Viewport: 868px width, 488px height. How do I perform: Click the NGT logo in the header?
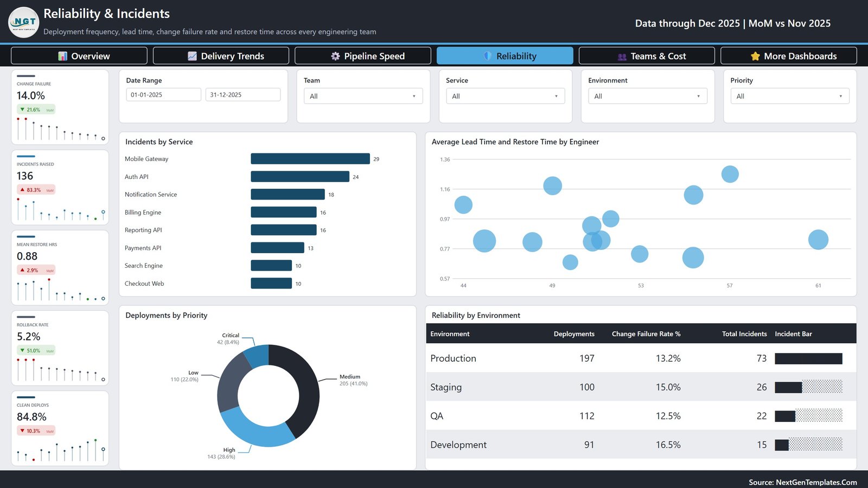[23, 22]
